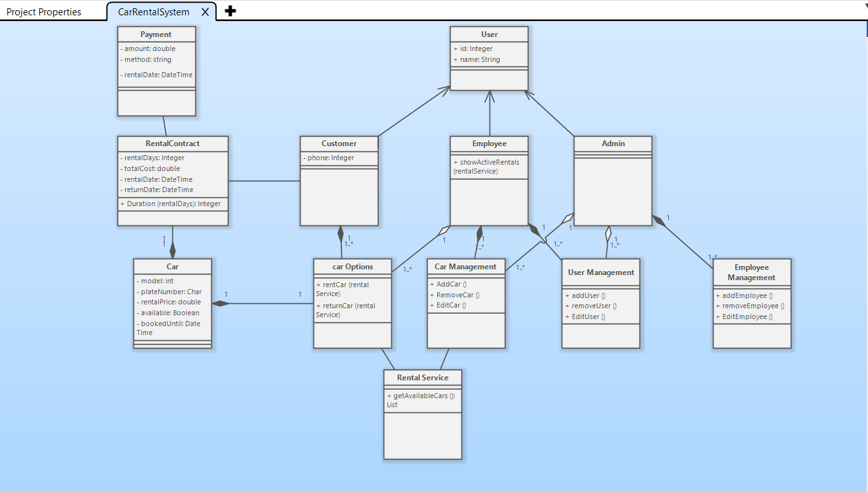The height and width of the screenshot is (492, 868).
Task: Select the Payment class title
Action: pos(156,34)
